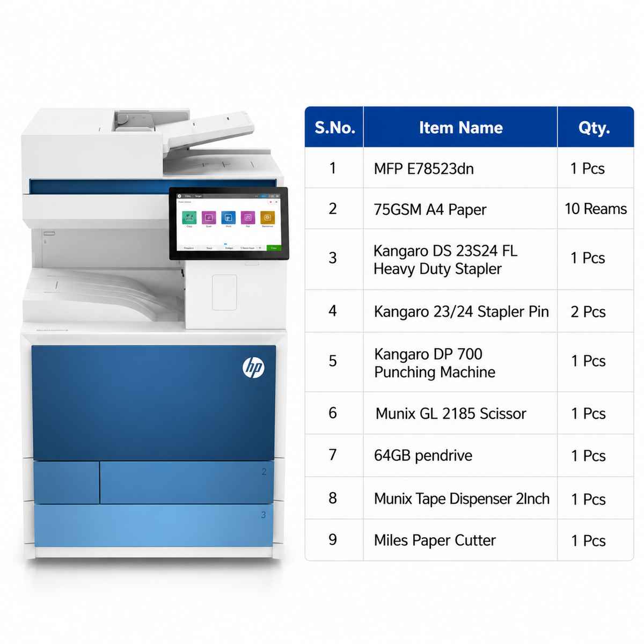Click serial number 9 cell

click(334, 540)
